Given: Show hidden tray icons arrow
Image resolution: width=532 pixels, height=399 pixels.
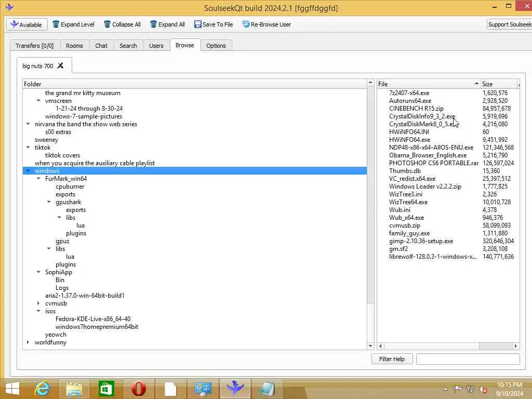Looking at the screenshot, I should click(445, 389).
